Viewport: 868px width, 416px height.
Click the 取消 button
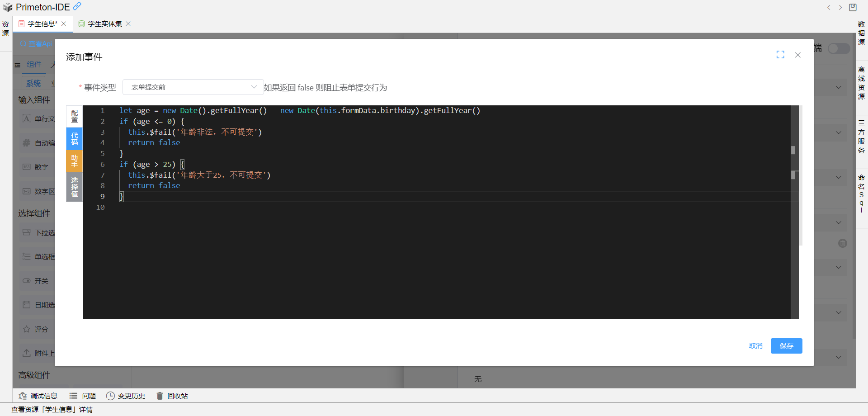tap(755, 346)
